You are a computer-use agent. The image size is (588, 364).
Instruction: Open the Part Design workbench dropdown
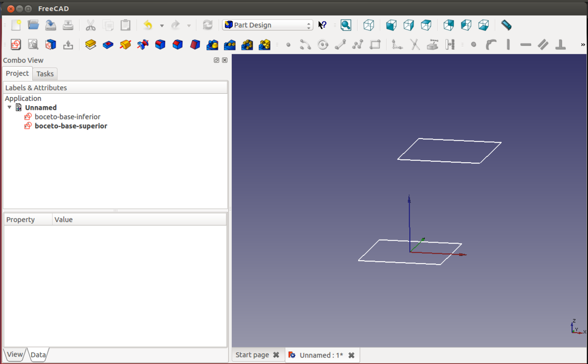point(268,25)
